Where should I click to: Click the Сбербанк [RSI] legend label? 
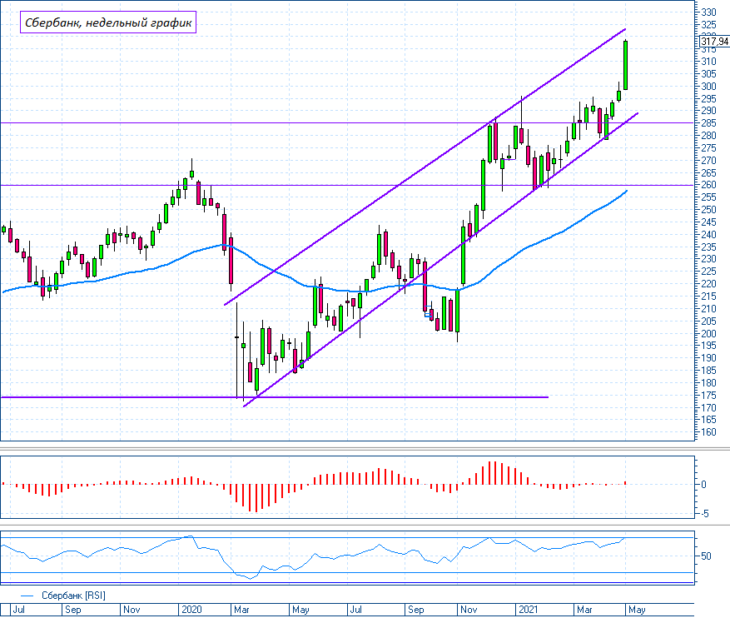[x=74, y=596]
